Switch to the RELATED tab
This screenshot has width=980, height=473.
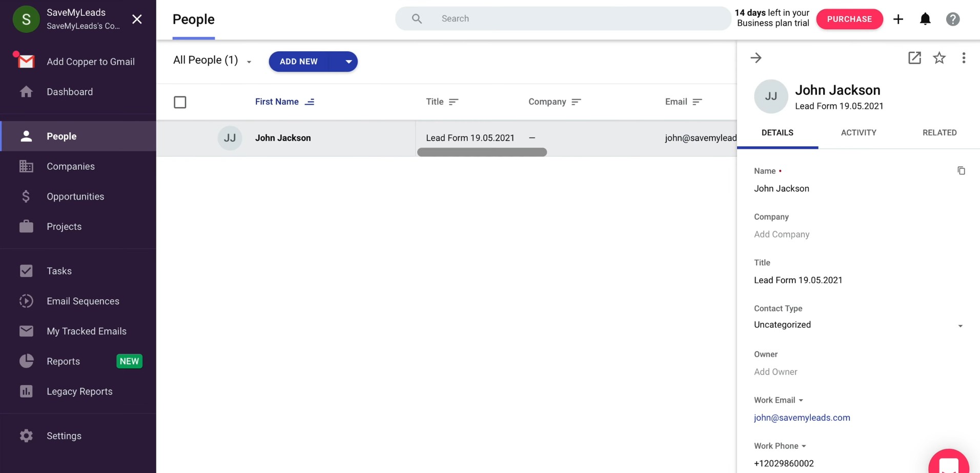pyautogui.click(x=940, y=132)
